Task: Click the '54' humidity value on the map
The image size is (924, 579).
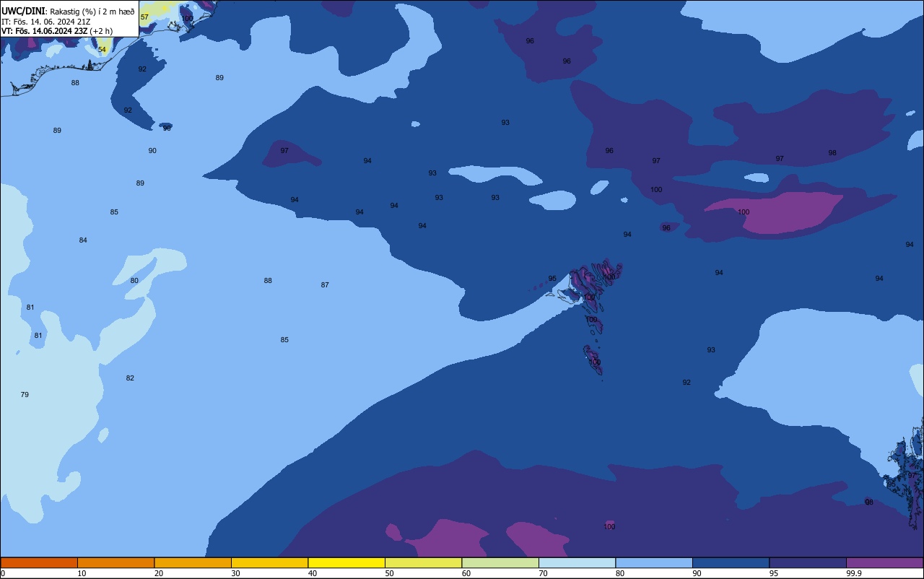Action: pos(102,50)
